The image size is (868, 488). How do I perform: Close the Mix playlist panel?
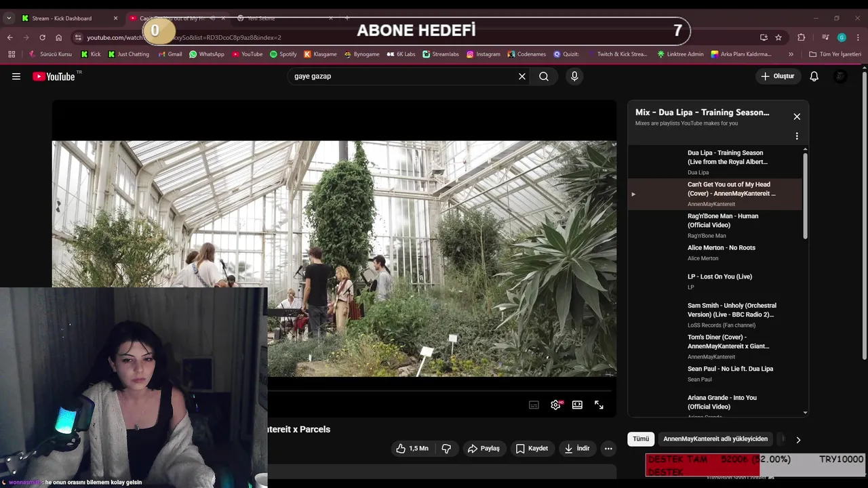pyautogui.click(x=797, y=117)
